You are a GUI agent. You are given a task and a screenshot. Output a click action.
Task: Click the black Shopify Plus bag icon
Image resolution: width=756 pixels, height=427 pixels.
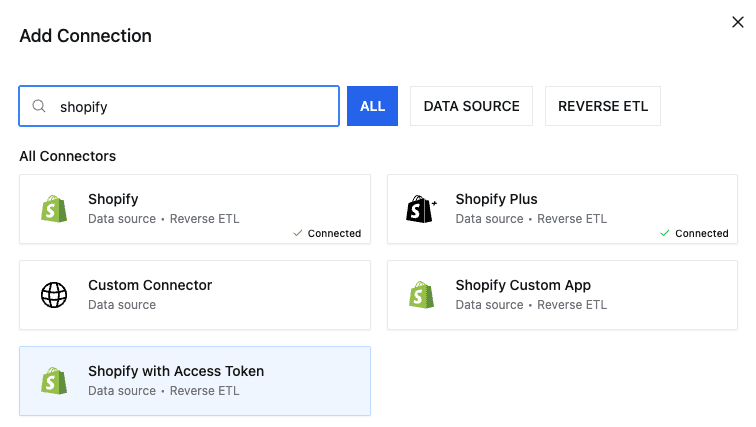(x=421, y=209)
